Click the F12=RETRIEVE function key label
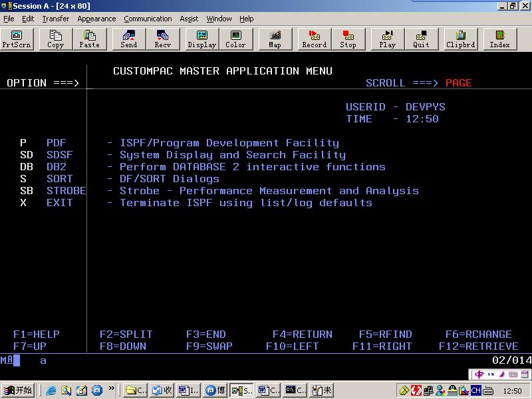 [x=479, y=346]
